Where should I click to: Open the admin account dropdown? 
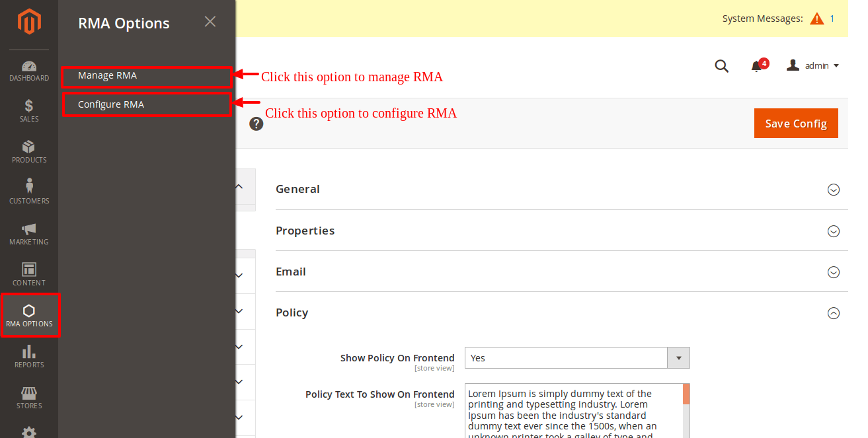813,66
